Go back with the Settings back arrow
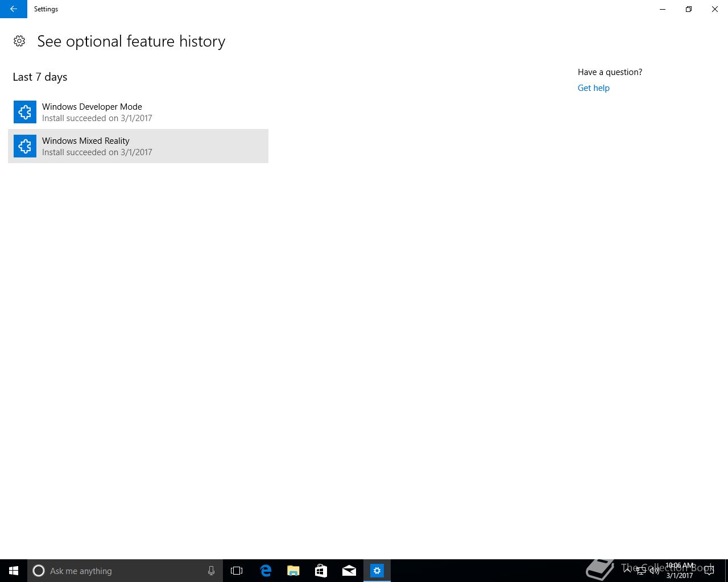The height and width of the screenshot is (582, 728). [14, 9]
